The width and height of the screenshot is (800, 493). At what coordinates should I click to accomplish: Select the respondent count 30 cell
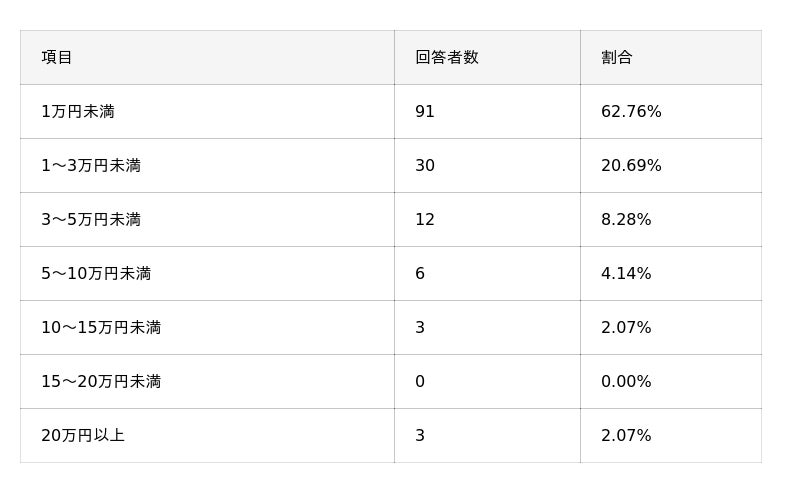tap(425, 166)
